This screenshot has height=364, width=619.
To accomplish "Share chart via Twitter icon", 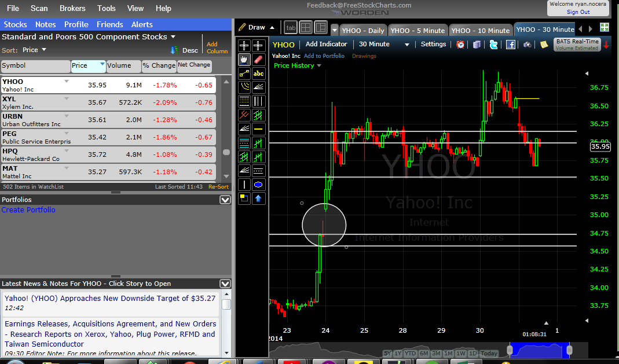I will pos(493,45).
